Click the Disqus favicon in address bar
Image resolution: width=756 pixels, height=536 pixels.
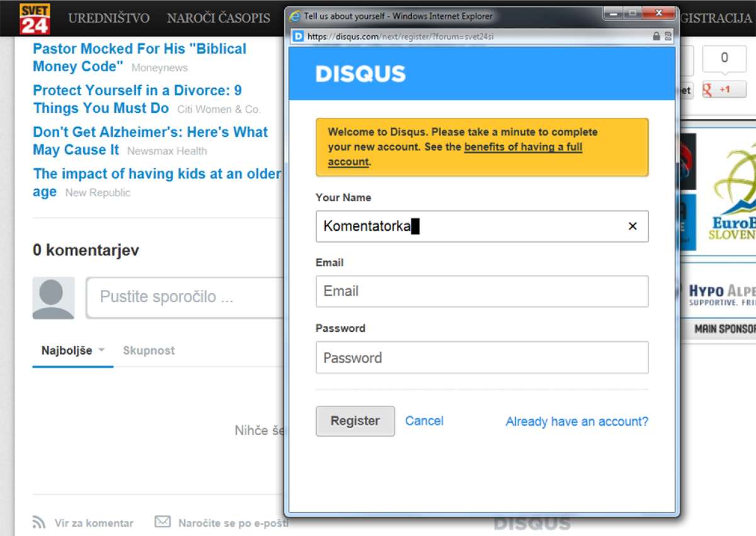click(x=299, y=37)
